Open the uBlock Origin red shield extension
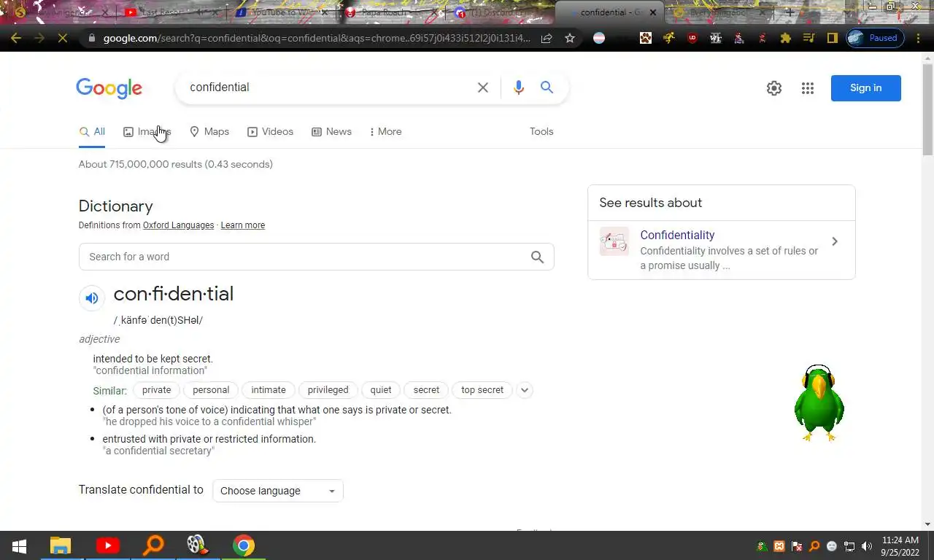 coord(692,38)
